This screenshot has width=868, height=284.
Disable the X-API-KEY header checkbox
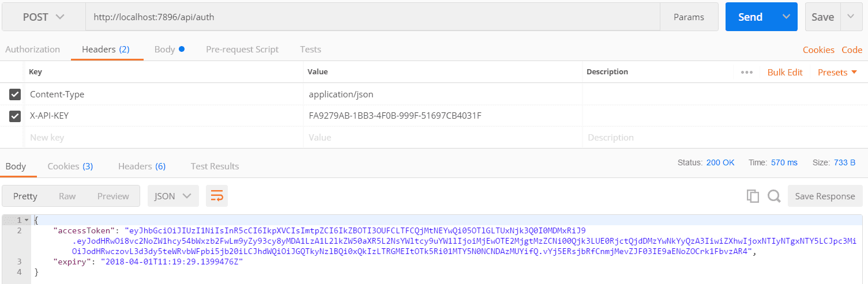[x=16, y=116]
